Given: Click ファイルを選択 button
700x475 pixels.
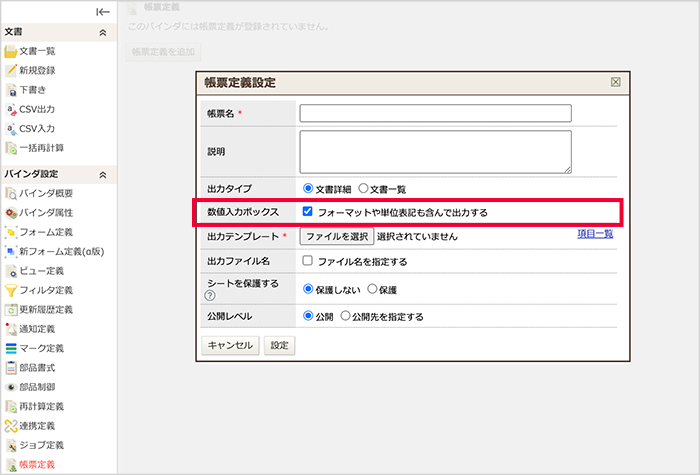Looking at the screenshot, I should [337, 236].
